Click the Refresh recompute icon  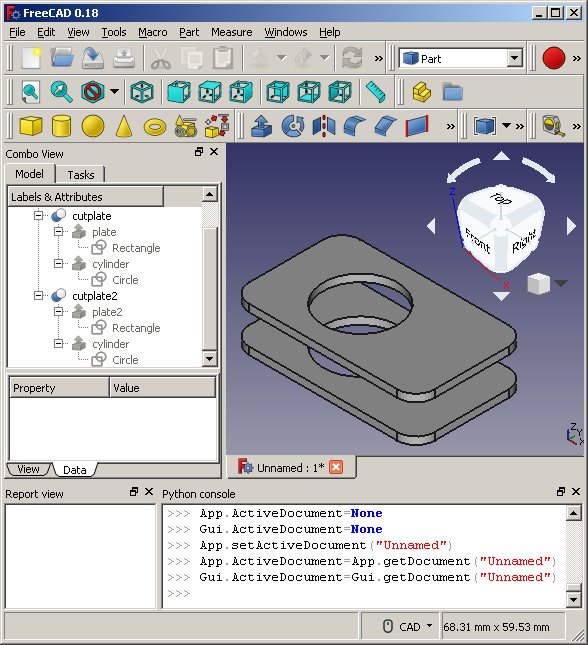point(352,58)
